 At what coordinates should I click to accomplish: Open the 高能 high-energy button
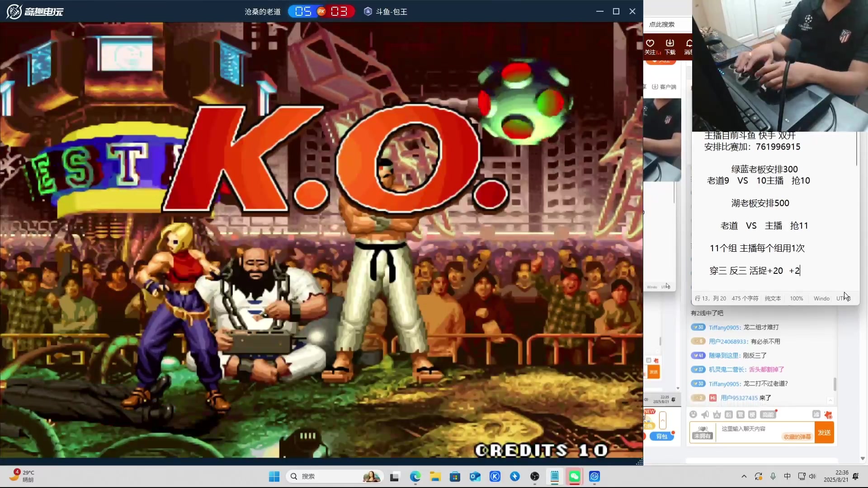click(x=768, y=414)
